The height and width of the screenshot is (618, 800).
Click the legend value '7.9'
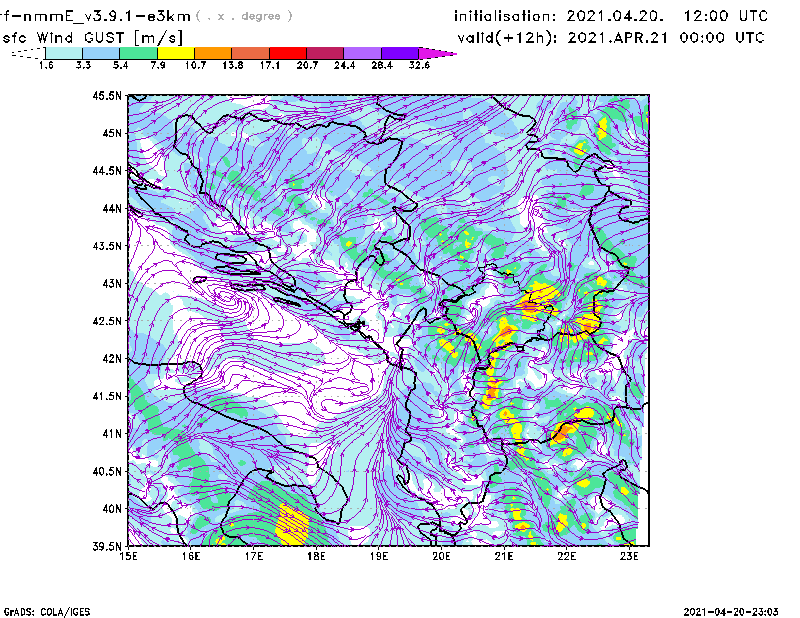[x=158, y=65]
